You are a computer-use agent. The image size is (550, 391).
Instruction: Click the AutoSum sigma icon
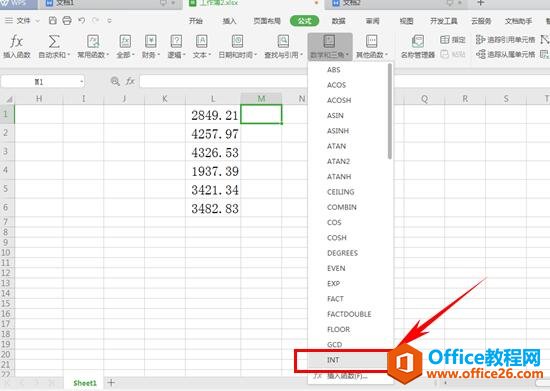click(54, 41)
